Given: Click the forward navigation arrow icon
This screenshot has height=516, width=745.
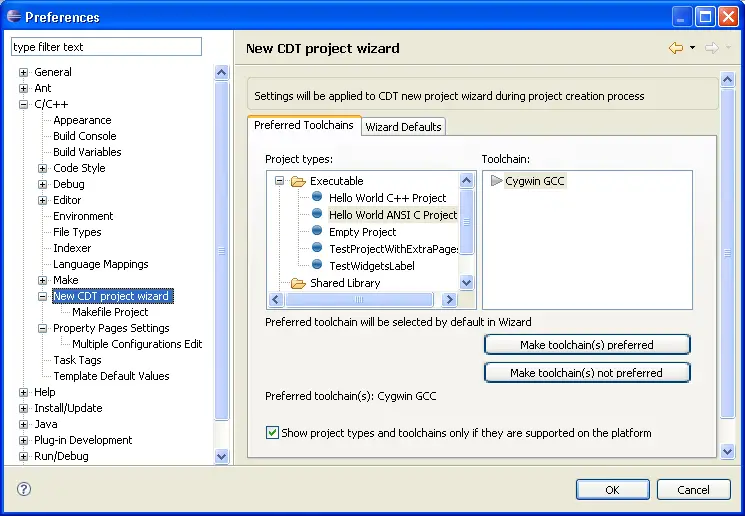Looking at the screenshot, I should (x=712, y=48).
